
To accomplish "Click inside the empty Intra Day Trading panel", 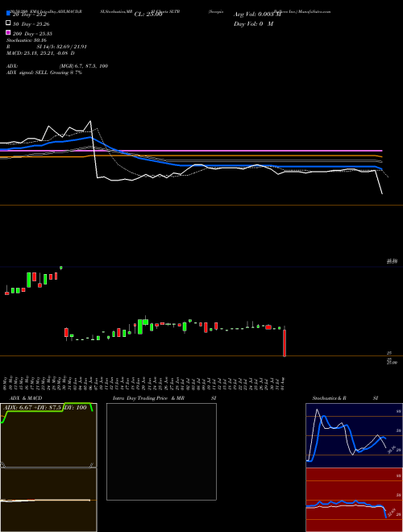I will [x=161, y=451].
